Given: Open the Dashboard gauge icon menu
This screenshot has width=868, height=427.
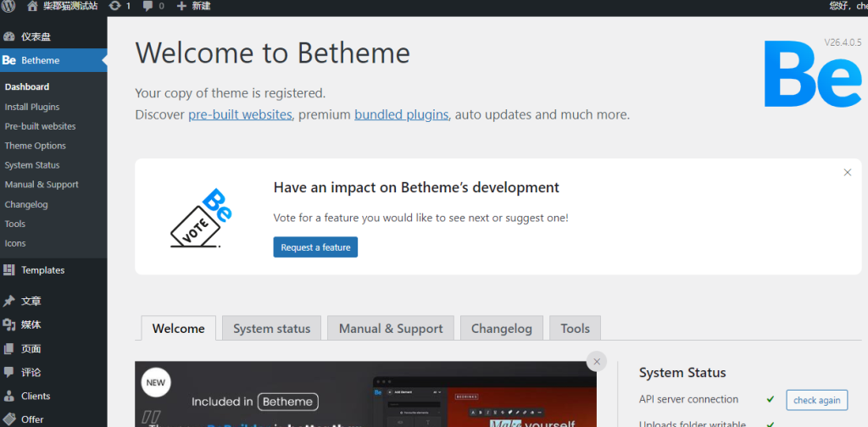Looking at the screenshot, I should click(x=9, y=36).
